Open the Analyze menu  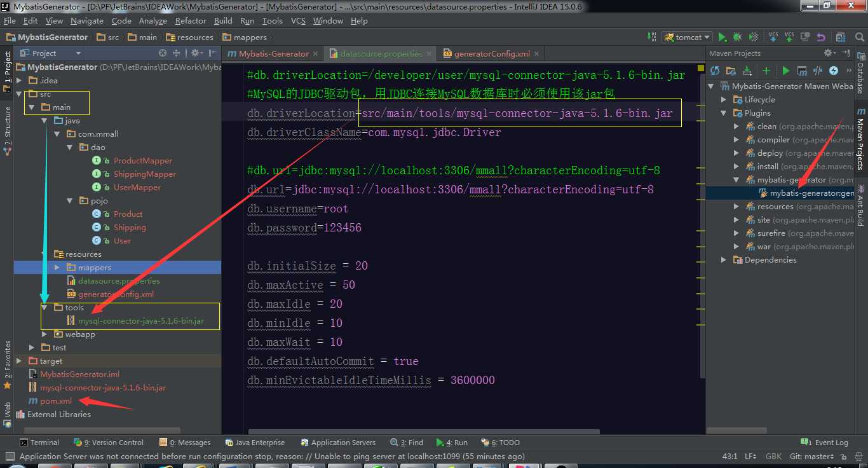[153, 20]
